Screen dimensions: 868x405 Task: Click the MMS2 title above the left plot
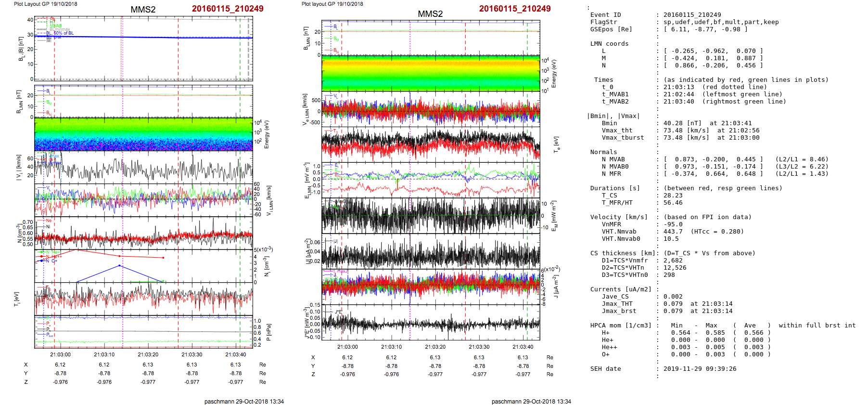click(x=143, y=10)
